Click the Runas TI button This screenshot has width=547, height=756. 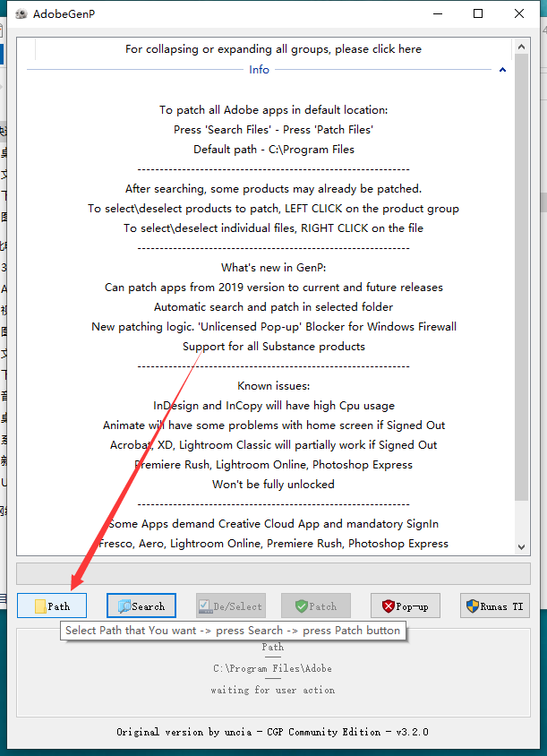pos(495,606)
